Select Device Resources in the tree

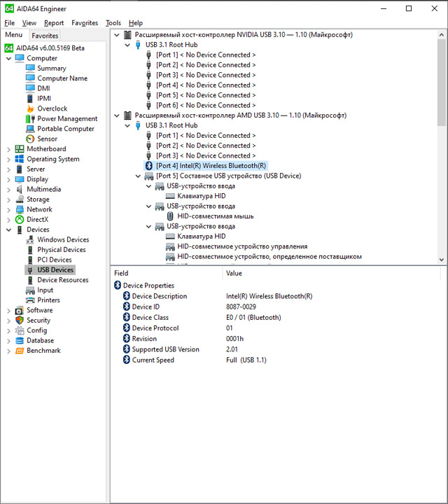(63, 280)
